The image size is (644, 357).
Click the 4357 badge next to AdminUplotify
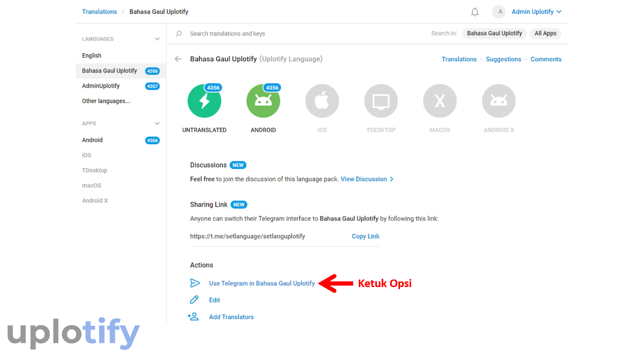pos(152,86)
